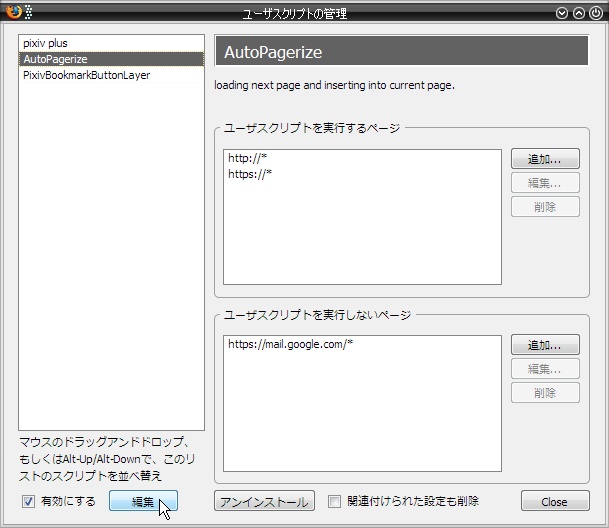
Task: Toggle 関連付けられた設定も削除 checkbox
Action: point(334,501)
